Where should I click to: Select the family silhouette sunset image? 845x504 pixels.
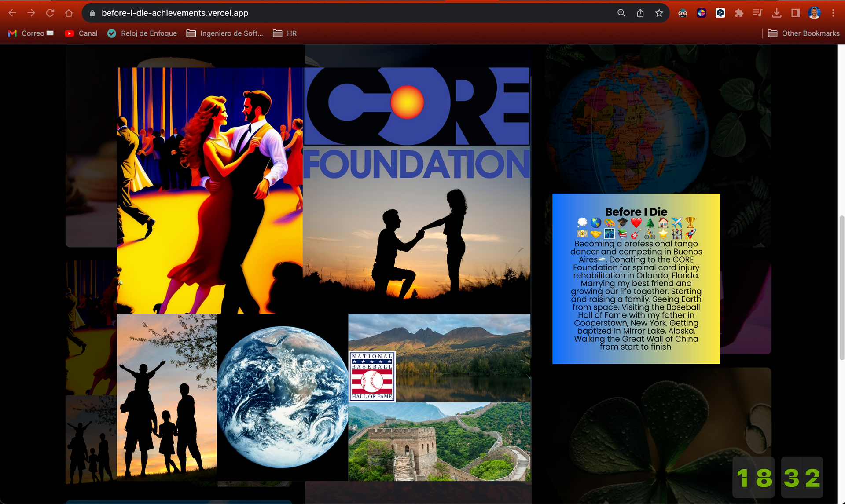[167, 397]
